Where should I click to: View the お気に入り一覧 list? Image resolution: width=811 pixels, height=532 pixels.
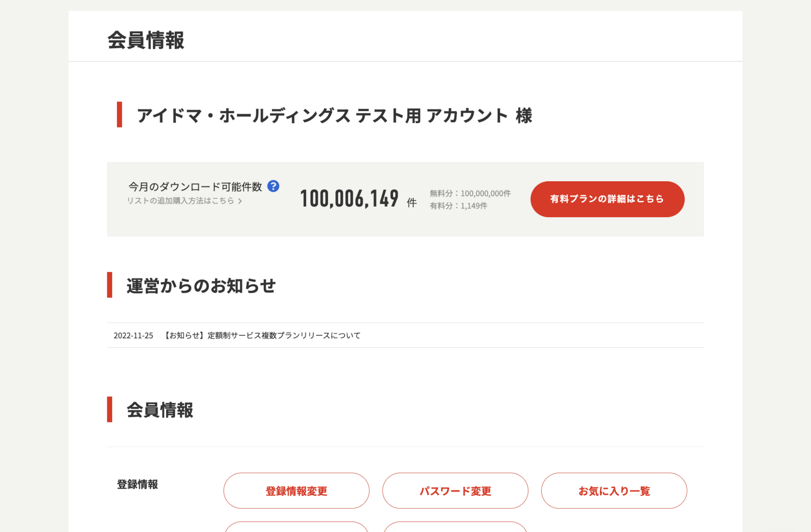pos(614,491)
